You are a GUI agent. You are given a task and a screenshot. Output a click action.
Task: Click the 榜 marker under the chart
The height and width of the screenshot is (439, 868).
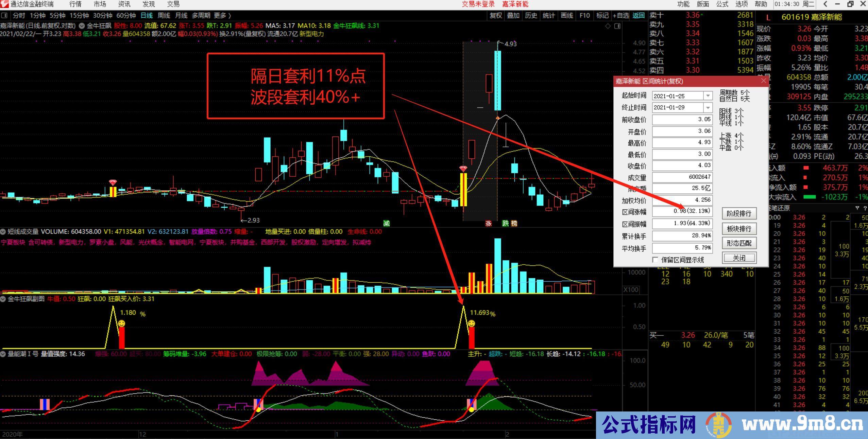pos(514,223)
